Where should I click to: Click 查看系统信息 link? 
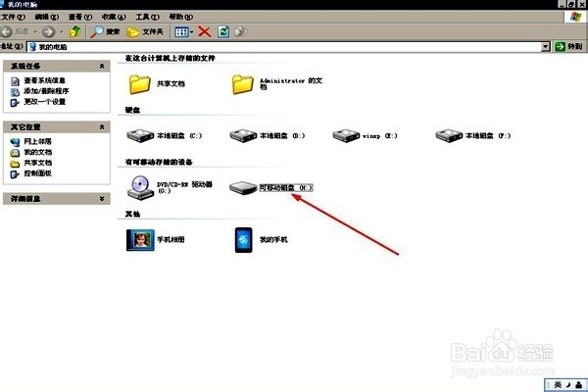45,80
